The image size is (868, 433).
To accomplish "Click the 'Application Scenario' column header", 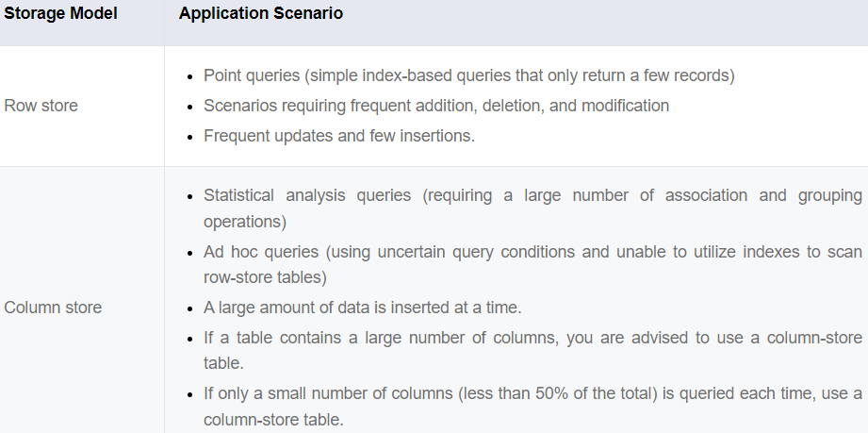I will (260, 14).
